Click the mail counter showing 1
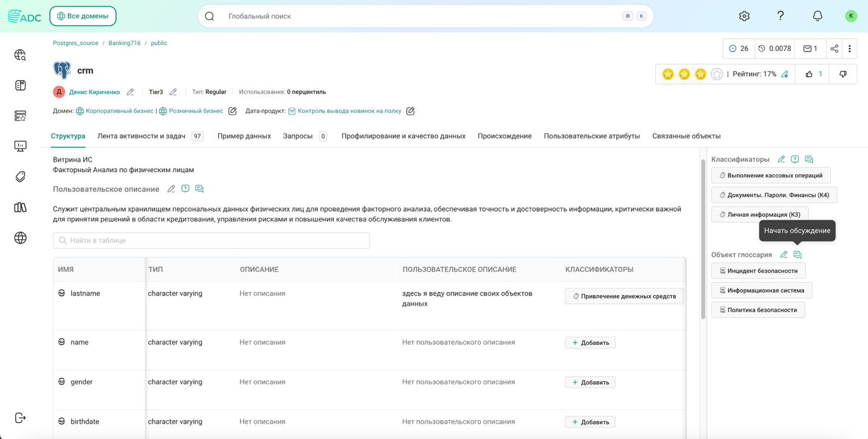Screen dimensions: 868x439 tap(810, 49)
